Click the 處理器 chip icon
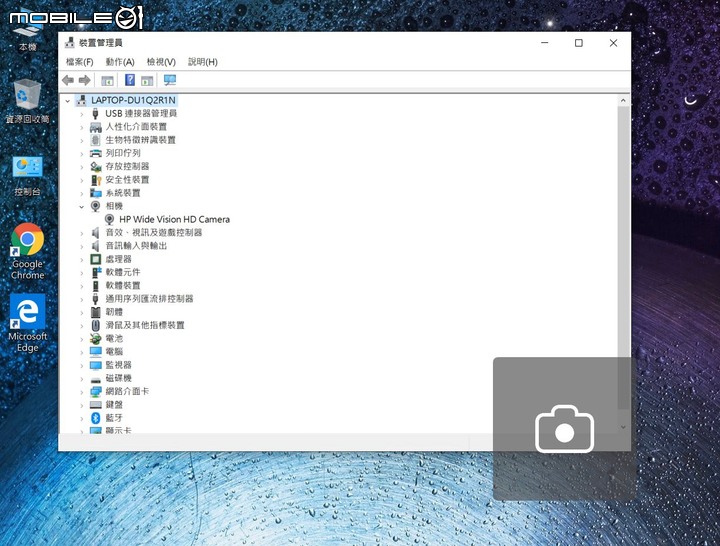 click(x=96, y=259)
